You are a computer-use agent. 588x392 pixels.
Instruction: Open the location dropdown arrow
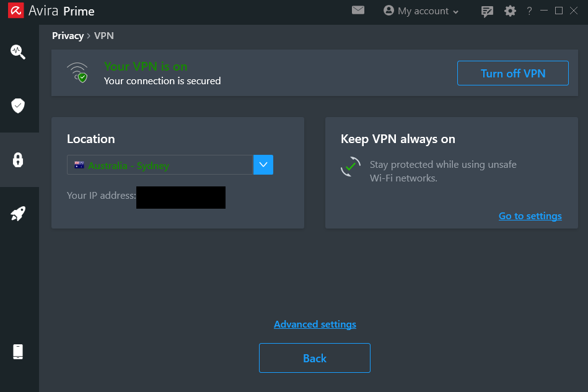tap(263, 165)
